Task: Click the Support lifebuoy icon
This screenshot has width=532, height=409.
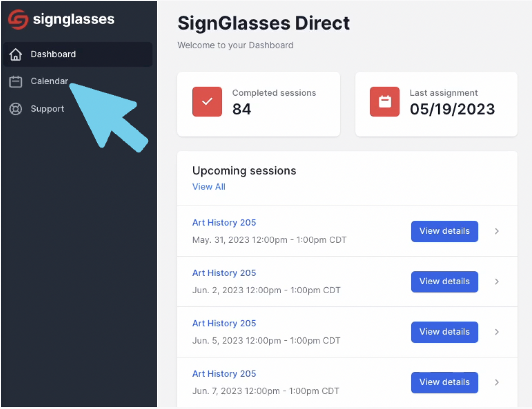Action: tap(16, 109)
